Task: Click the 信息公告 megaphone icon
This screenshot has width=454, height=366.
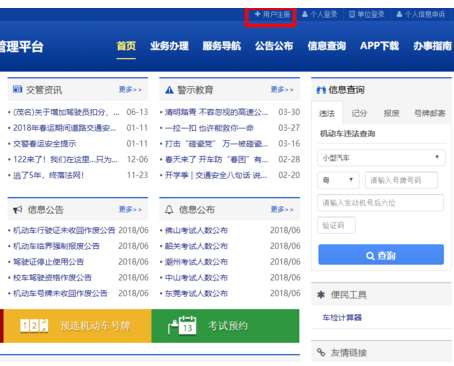Action: [18, 210]
